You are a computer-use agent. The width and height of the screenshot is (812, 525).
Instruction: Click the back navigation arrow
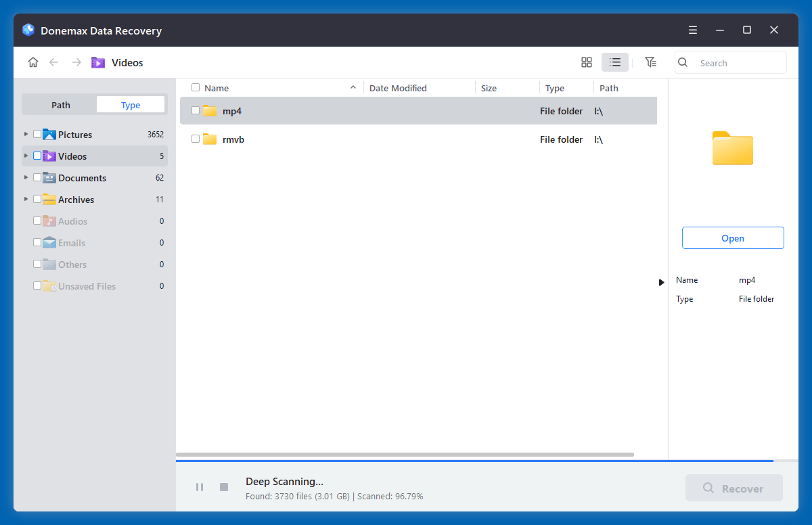[x=53, y=62]
